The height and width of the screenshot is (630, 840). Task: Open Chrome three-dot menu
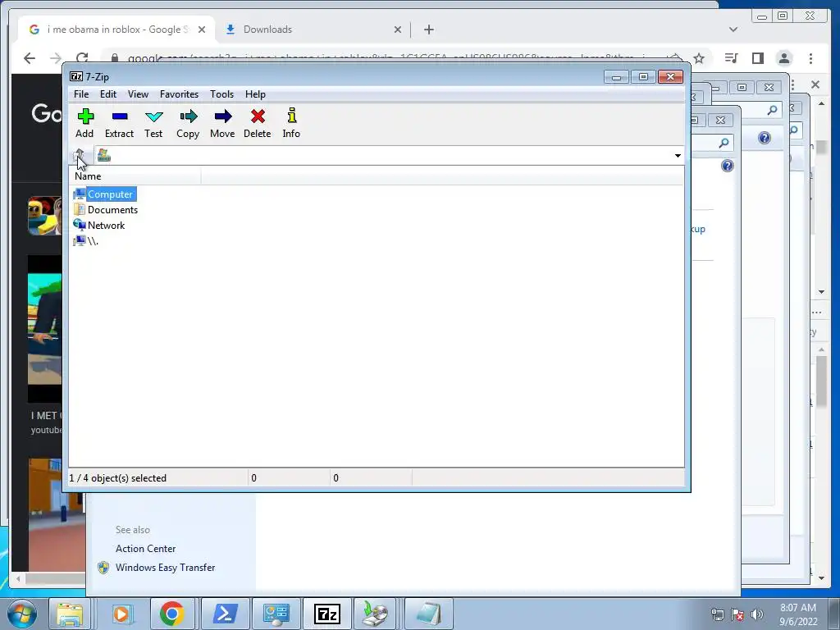[811, 58]
